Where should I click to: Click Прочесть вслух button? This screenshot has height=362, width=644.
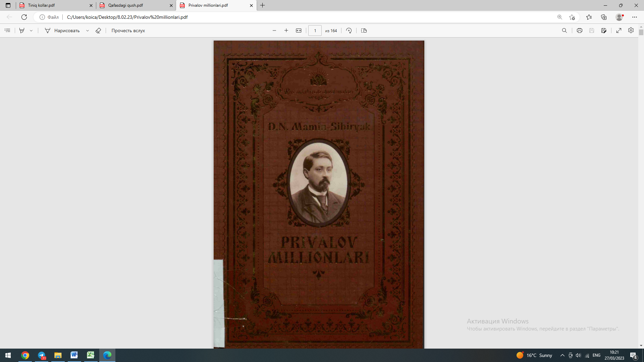pyautogui.click(x=128, y=31)
